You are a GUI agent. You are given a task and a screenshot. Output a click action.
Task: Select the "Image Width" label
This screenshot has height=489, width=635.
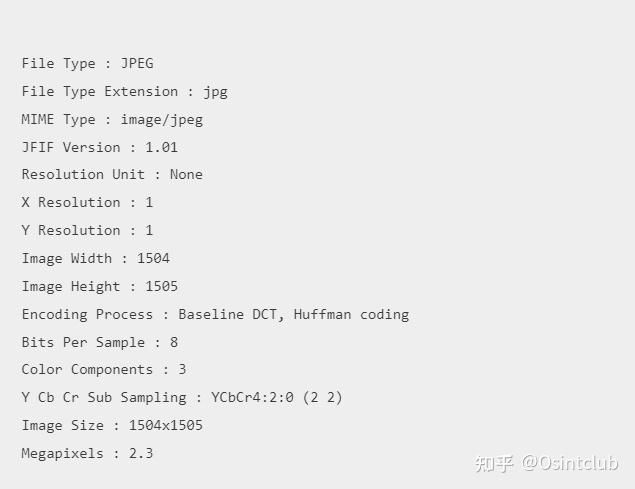(x=67, y=258)
